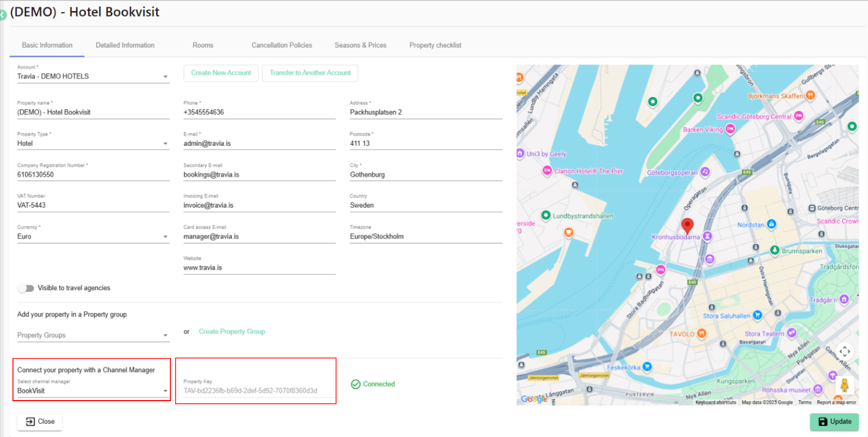
Task: Click Uni3 by Geely marker
Action: 520,153
